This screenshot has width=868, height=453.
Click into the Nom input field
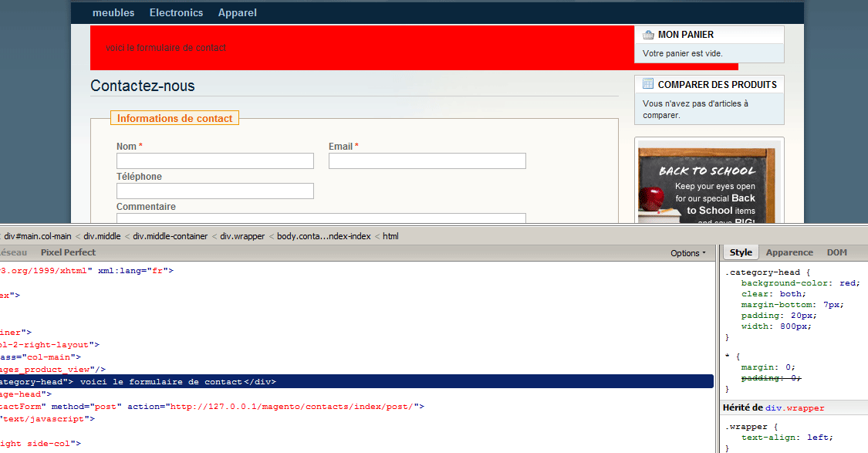click(x=214, y=161)
